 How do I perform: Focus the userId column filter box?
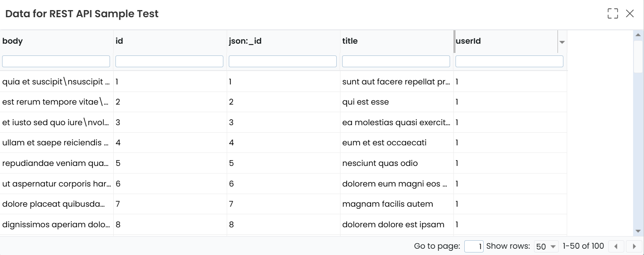pos(509,61)
